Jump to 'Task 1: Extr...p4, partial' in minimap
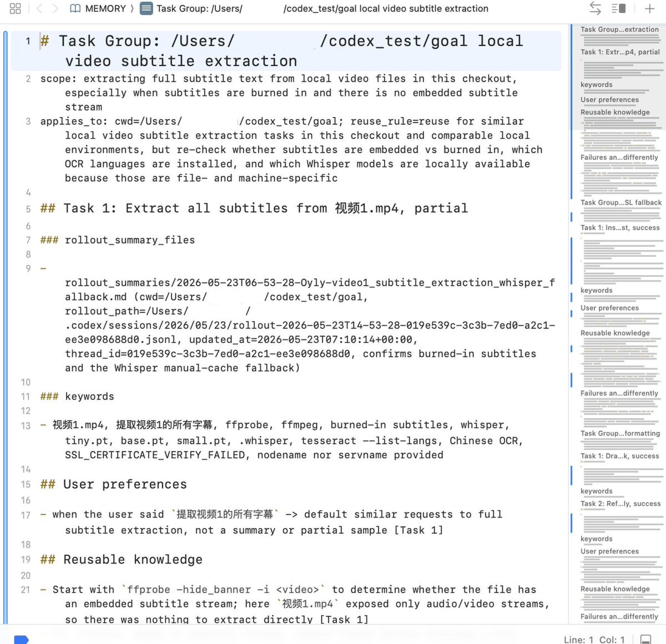 coord(620,52)
